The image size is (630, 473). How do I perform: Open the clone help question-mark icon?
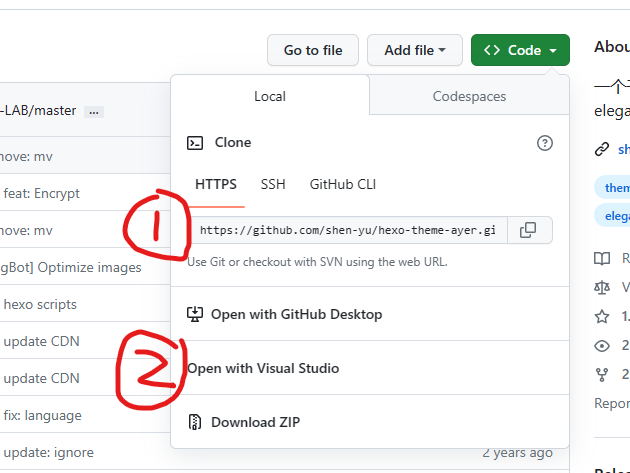545,143
